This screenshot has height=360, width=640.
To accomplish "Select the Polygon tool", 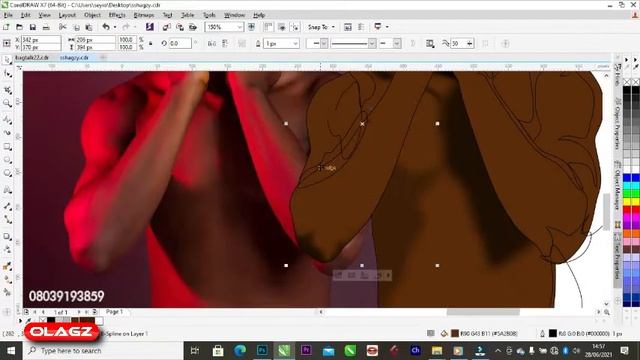I will (7, 174).
